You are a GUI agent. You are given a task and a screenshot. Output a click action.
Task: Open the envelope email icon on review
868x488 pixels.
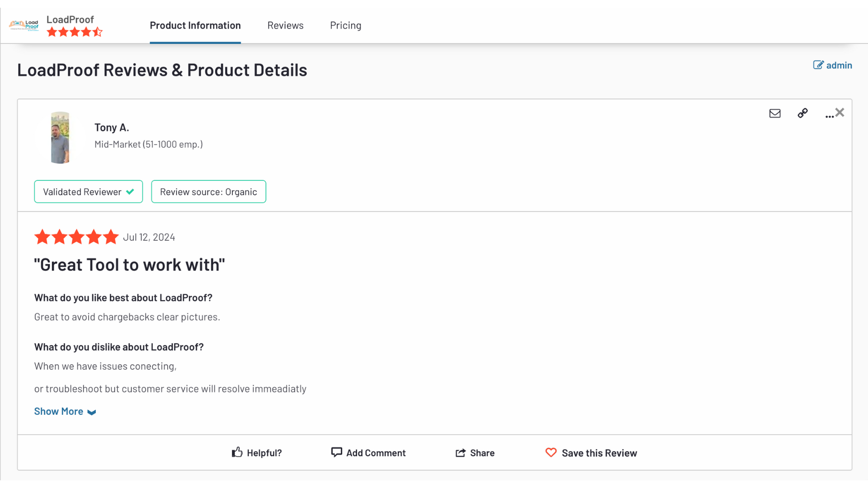(775, 113)
